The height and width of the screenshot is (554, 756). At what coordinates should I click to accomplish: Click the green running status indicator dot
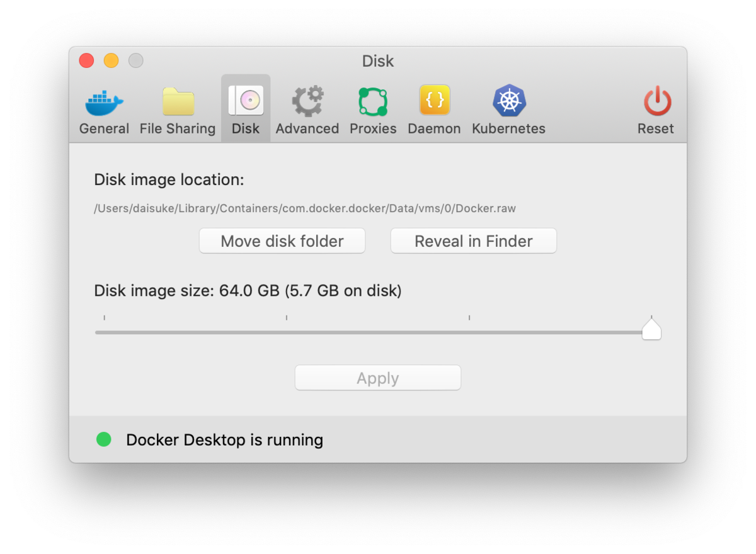104,439
